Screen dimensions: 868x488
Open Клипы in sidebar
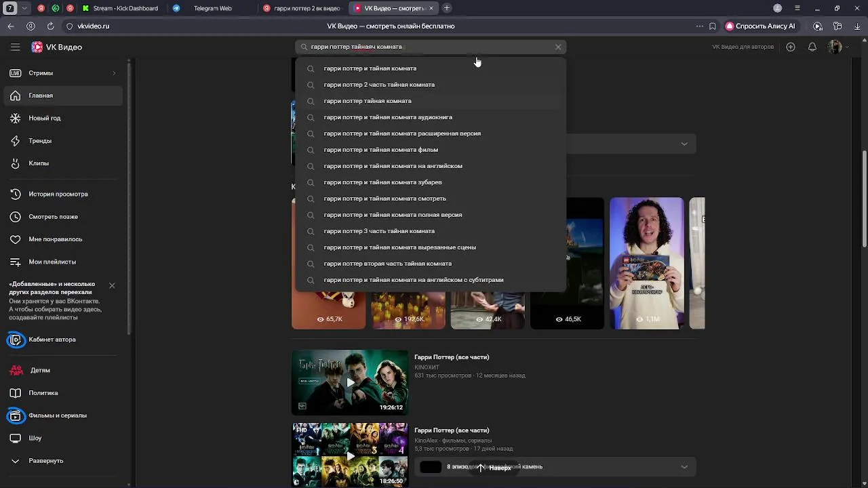[x=62, y=163]
